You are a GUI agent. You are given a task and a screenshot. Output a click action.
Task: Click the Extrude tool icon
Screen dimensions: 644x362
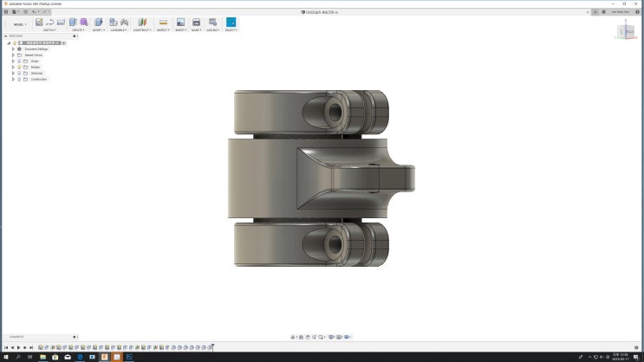[x=73, y=23]
